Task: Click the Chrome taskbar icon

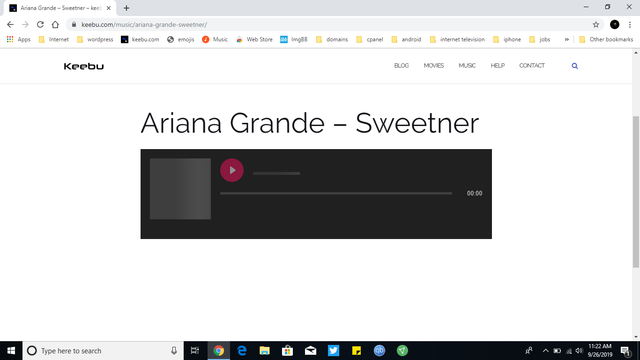Action: [219, 351]
